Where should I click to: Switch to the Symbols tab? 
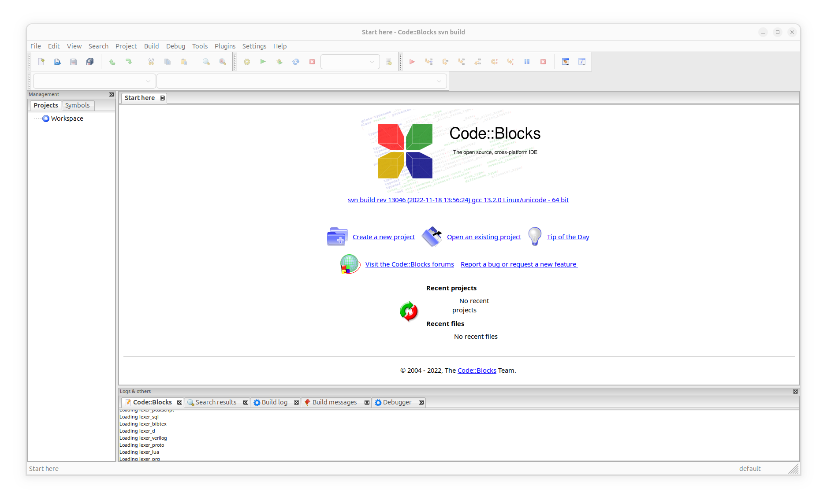(78, 105)
